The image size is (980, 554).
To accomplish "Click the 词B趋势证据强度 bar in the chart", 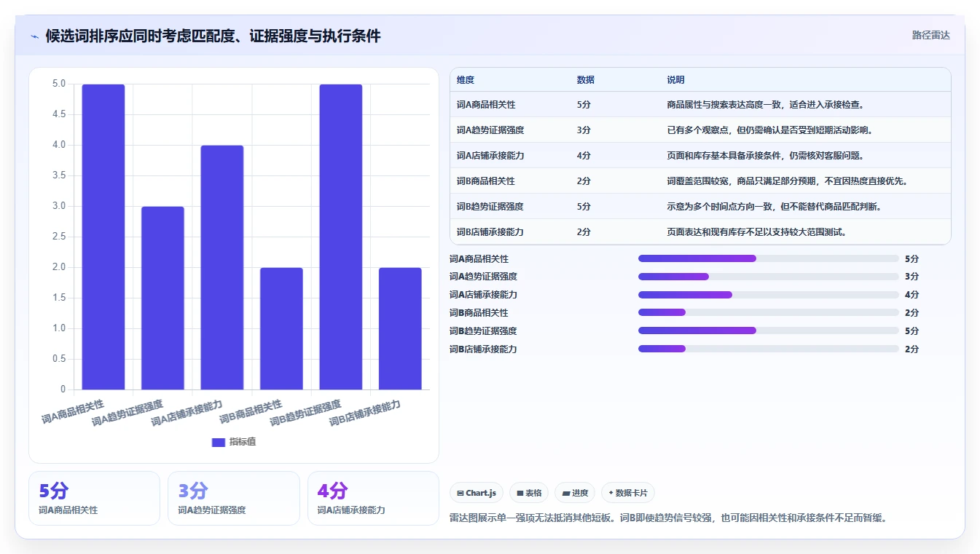I will (341, 237).
